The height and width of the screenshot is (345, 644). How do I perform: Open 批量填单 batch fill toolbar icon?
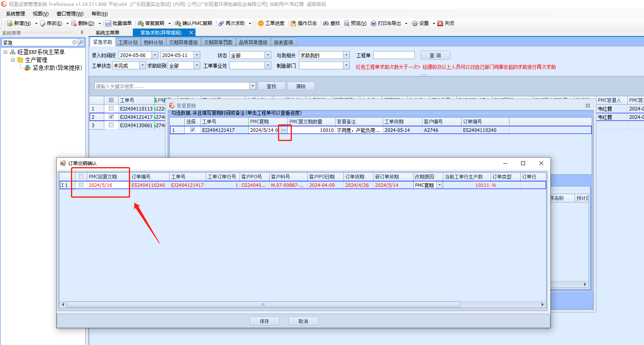coord(108,23)
